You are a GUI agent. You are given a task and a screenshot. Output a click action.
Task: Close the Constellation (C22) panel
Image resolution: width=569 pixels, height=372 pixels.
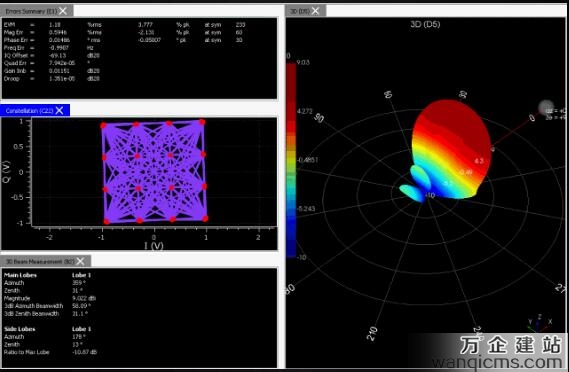tap(60, 110)
